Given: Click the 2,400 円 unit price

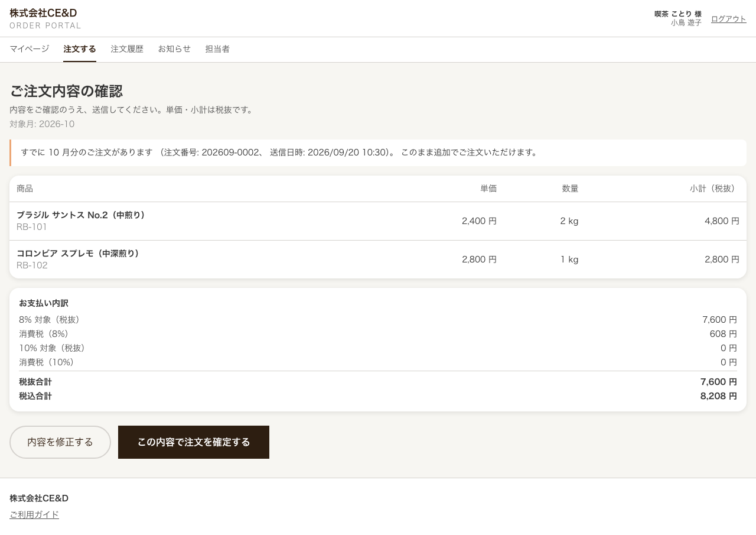Looking at the screenshot, I should tap(479, 221).
